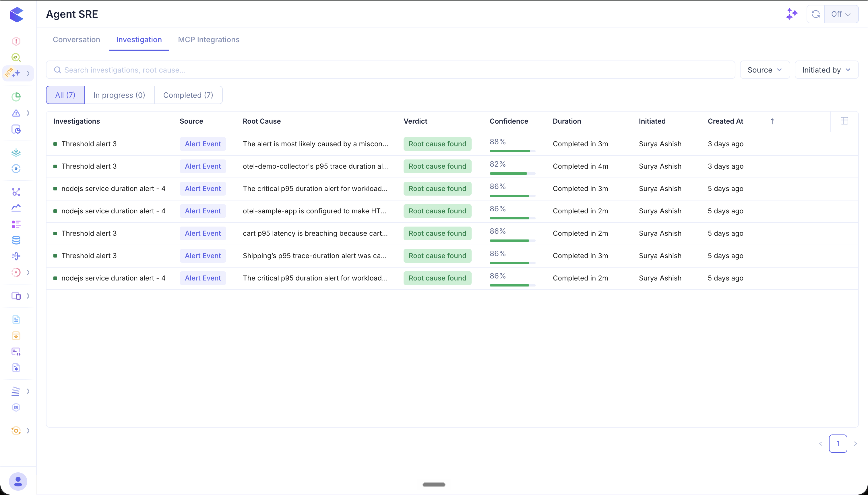Viewport: 868px width, 495px height.
Task: Click the AI sparkle icon at top right
Action: click(x=792, y=14)
